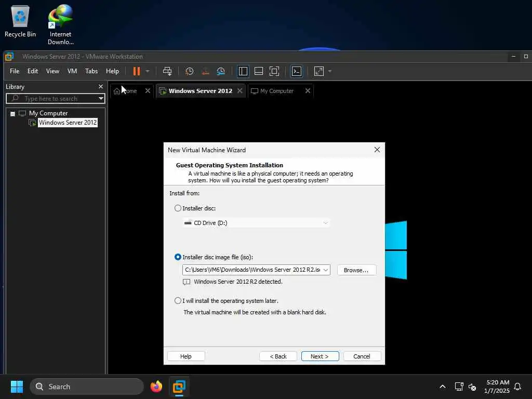The width and height of the screenshot is (532, 399).
Task: Click Send Ctrl+Alt+Del toolbar icon
Action: (167, 71)
